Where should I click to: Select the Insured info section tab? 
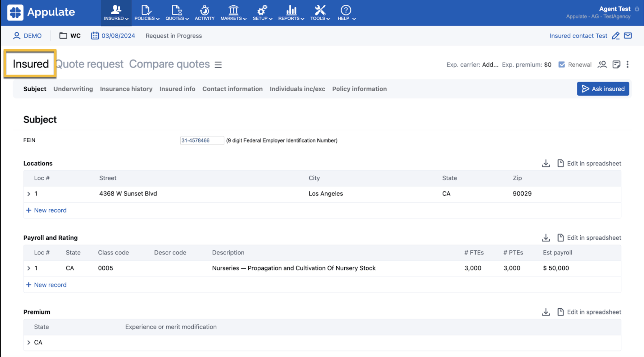pos(177,89)
